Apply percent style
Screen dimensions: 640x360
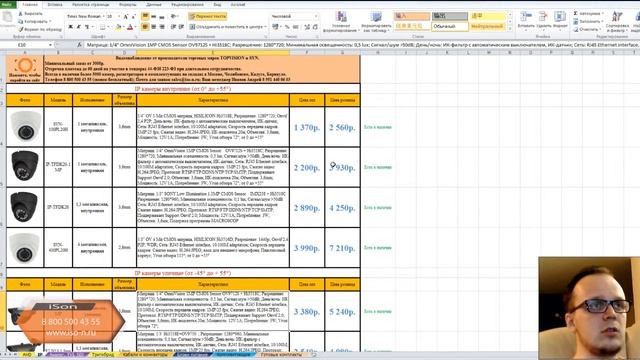point(287,27)
